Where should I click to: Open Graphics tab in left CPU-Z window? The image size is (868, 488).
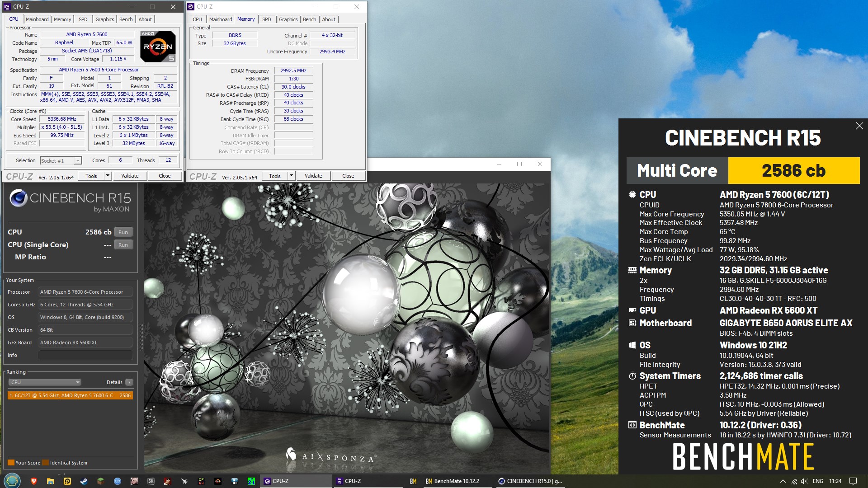click(x=104, y=19)
